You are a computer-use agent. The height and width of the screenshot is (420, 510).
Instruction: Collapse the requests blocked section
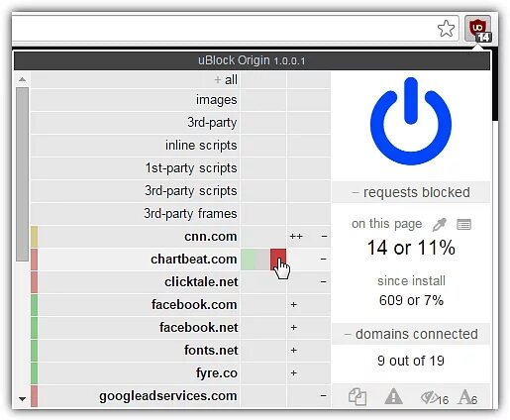click(x=411, y=192)
